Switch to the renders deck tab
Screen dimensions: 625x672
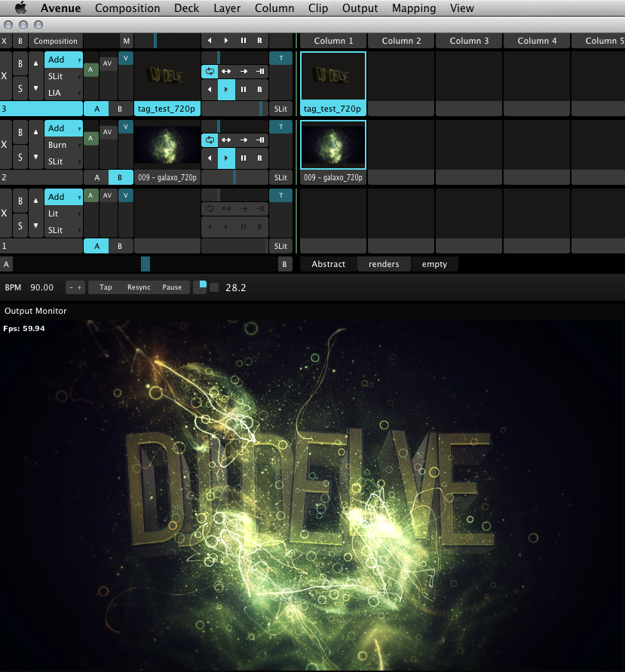(x=384, y=264)
